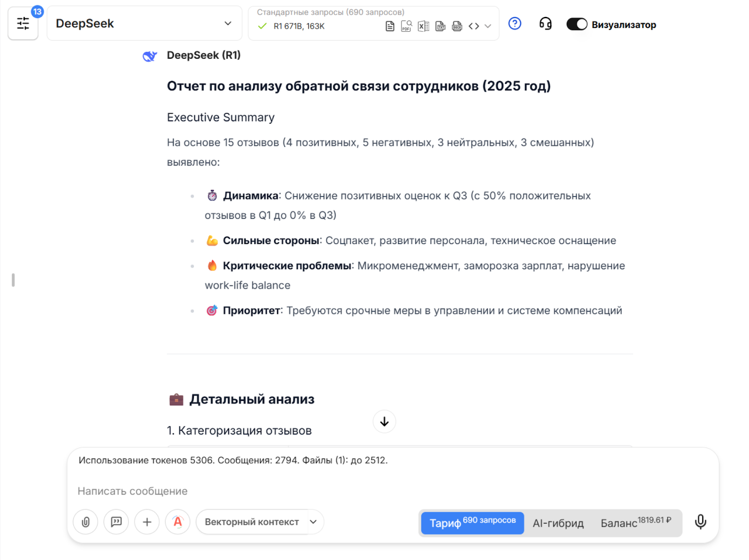Select the Баланс payment mode tab
Image resolution: width=749 pixels, height=560 pixels.
(635, 523)
